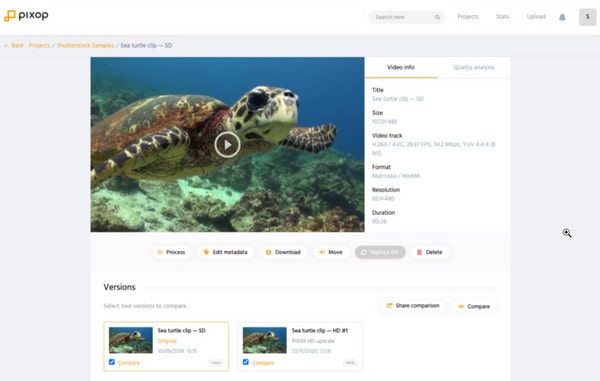Open more options on SD version card
Image resolution: width=600 pixels, height=381 pixels.
point(216,363)
